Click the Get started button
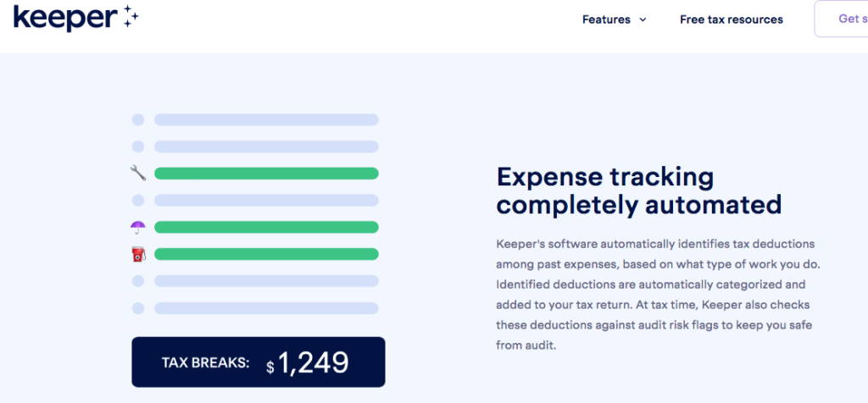 point(842,19)
